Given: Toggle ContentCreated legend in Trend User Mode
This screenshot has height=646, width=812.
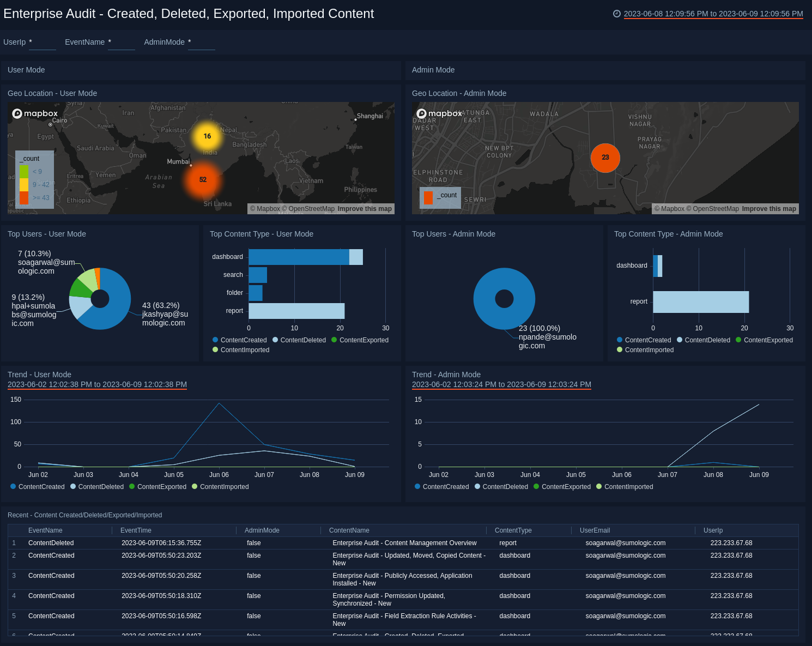Looking at the screenshot, I should click(37, 487).
